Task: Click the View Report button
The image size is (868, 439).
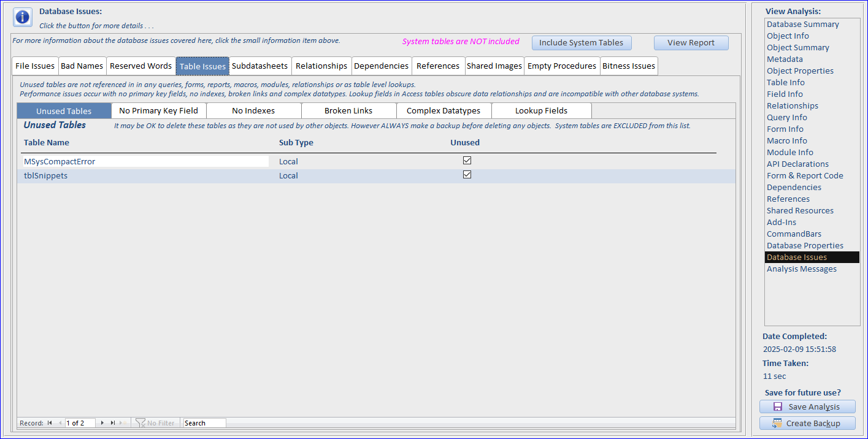Action: click(691, 43)
